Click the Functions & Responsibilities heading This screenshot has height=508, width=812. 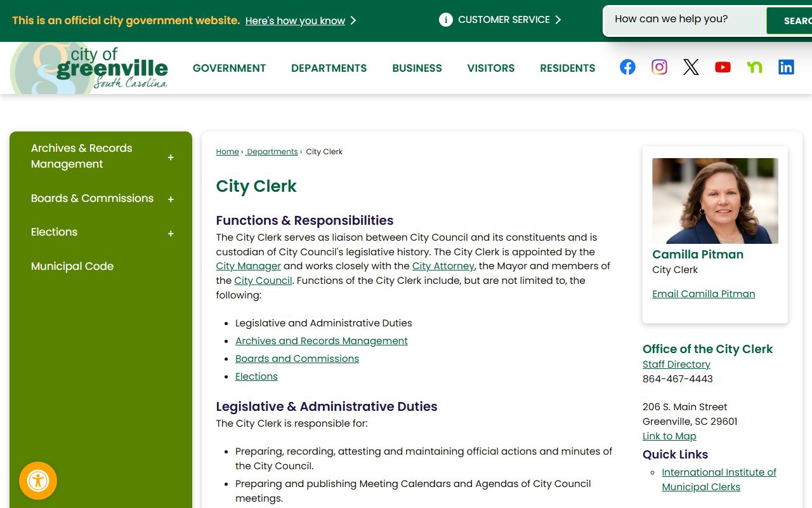tap(304, 220)
